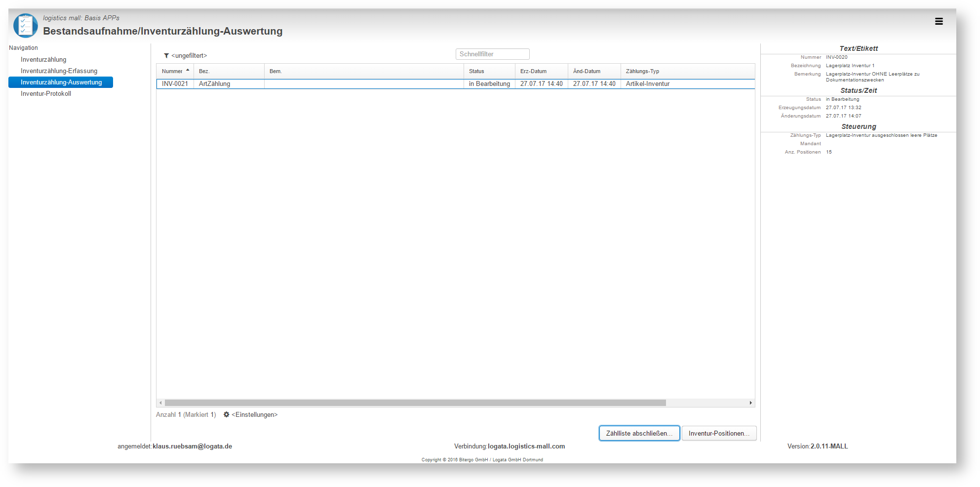Sort by the Änd-Datum column header
Viewport: 980px width, 487px height.
coord(594,71)
